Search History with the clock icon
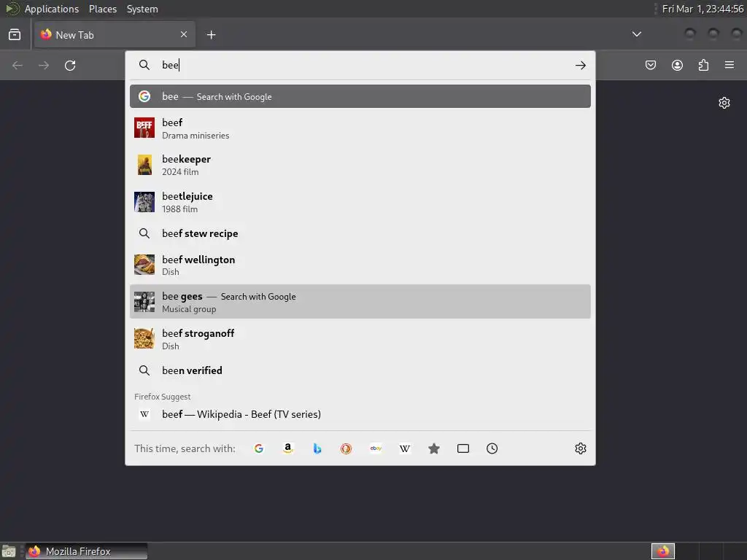The height and width of the screenshot is (560, 747). coord(492,448)
